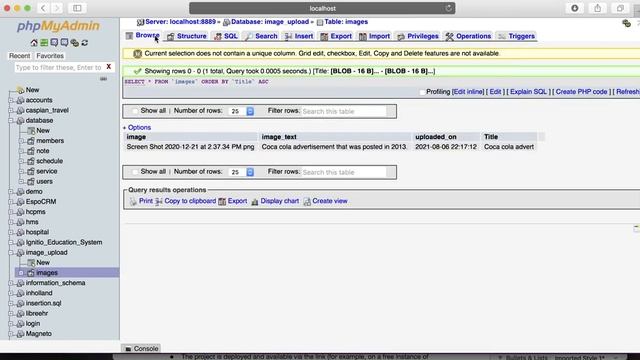The width and height of the screenshot is (640, 360).
Task: Clear the navigation filter with red X
Action: click(109, 67)
